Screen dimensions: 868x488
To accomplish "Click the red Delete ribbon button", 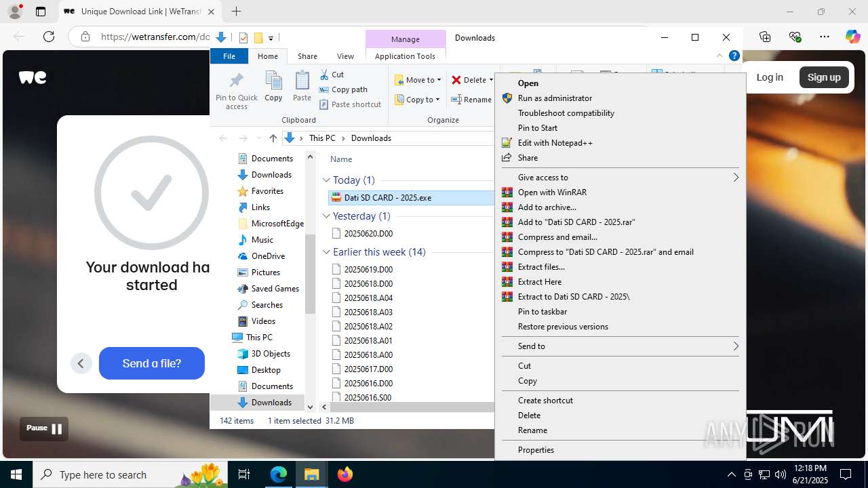I will click(x=472, y=80).
